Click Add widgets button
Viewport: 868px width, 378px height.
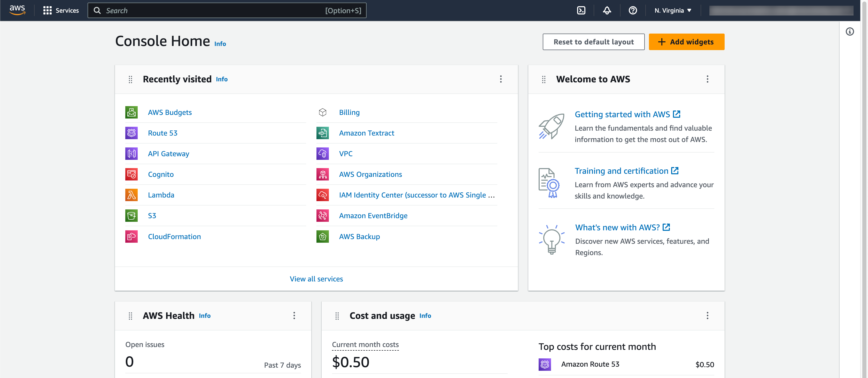[686, 42]
